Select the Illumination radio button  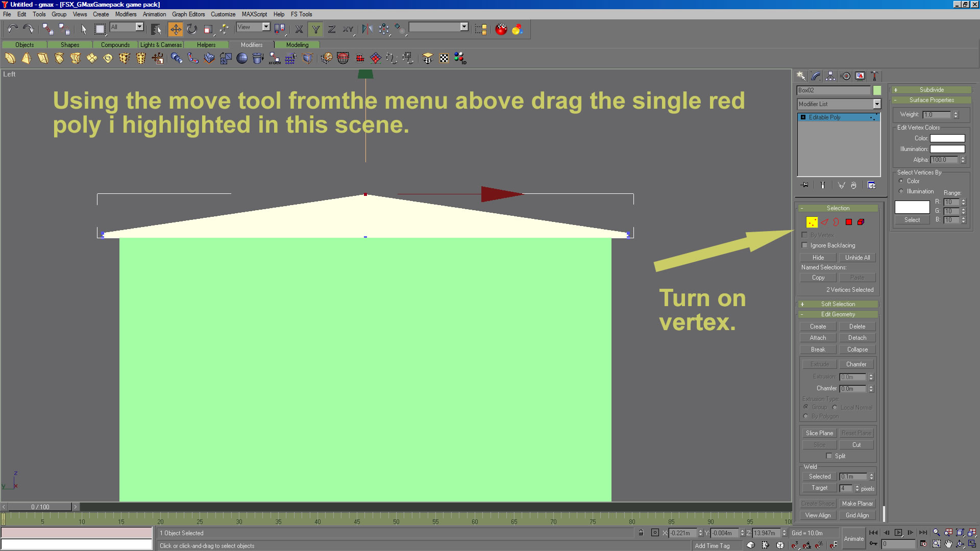[x=901, y=191]
